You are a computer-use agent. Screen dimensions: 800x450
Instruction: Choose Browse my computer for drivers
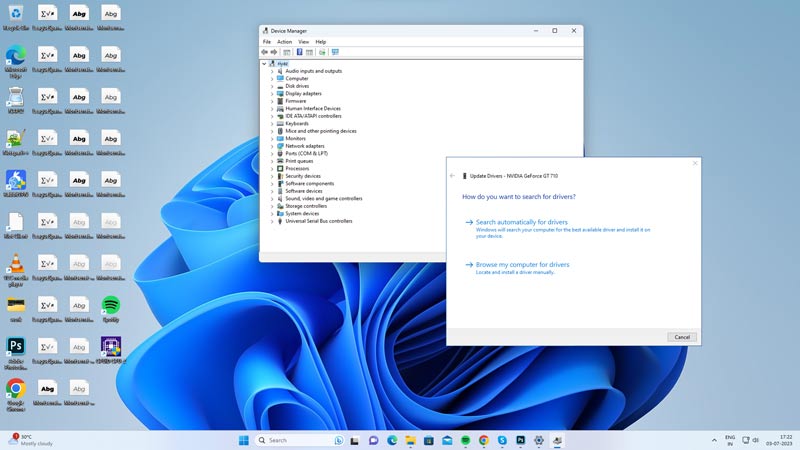coord(522,264)
